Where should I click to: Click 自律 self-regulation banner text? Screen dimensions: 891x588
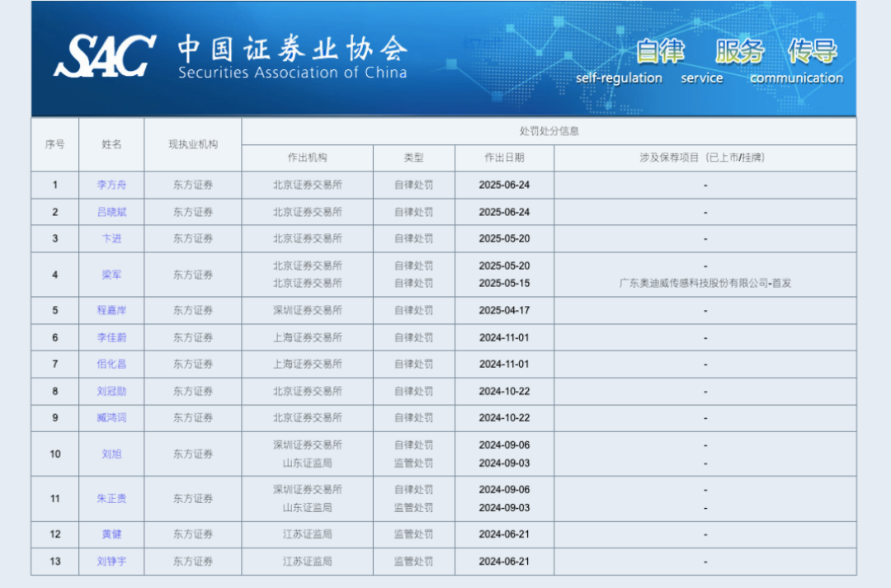pos(659,51)
